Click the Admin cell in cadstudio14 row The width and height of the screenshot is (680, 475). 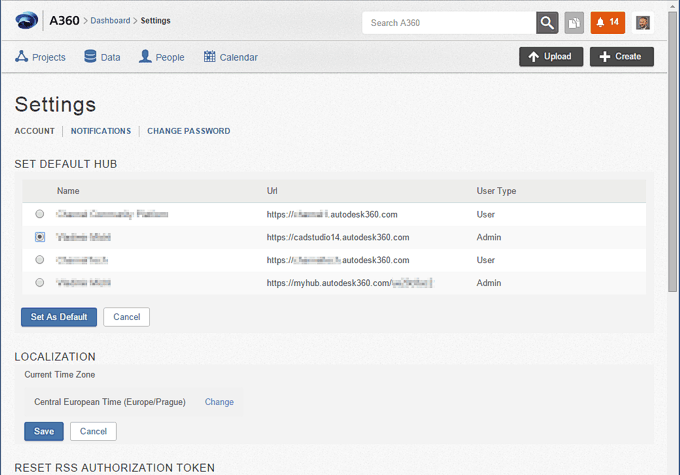pos(489,237)
